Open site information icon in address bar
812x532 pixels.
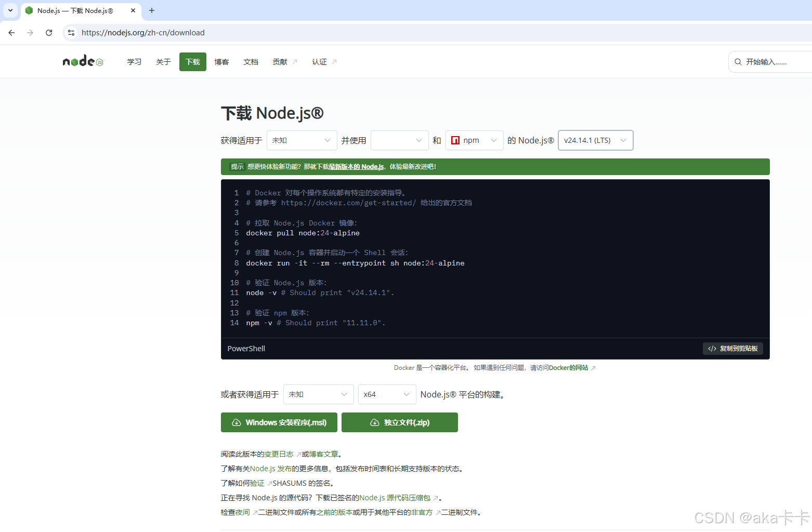(x=71, y=33)
